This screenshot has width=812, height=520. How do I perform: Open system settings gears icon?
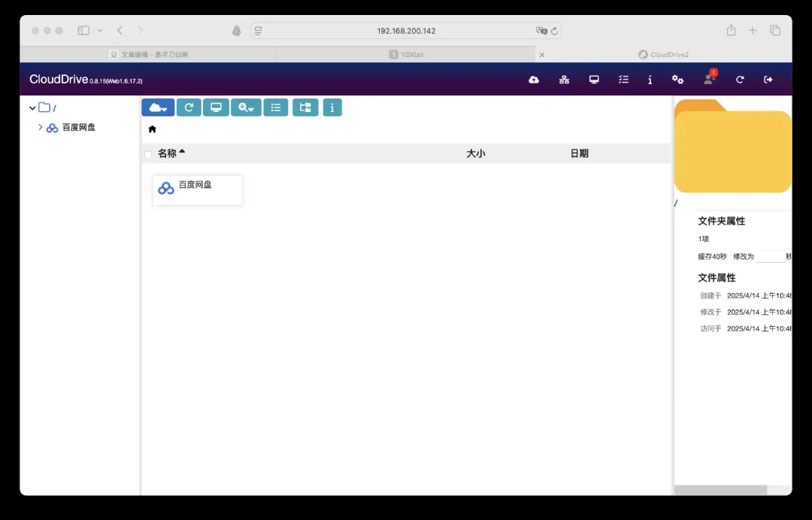coord(677,80)
